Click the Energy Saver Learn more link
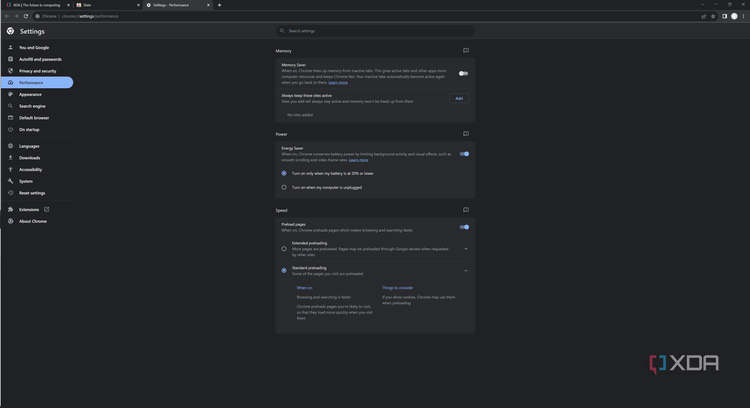Image resolution: width=750 pixels, height=408 pixels. 358,160
